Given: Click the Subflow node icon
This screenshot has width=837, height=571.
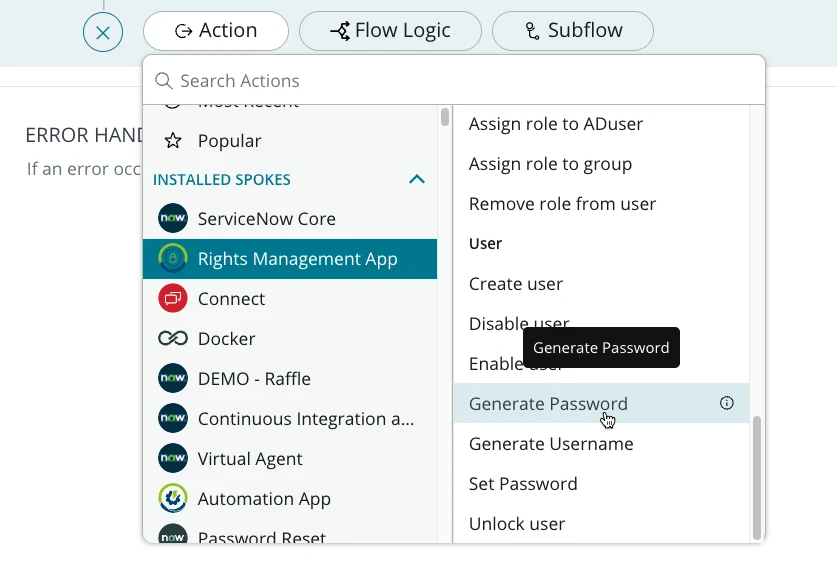Looking at the screenshot, I should pyautogui.click(x=532, y=31).
